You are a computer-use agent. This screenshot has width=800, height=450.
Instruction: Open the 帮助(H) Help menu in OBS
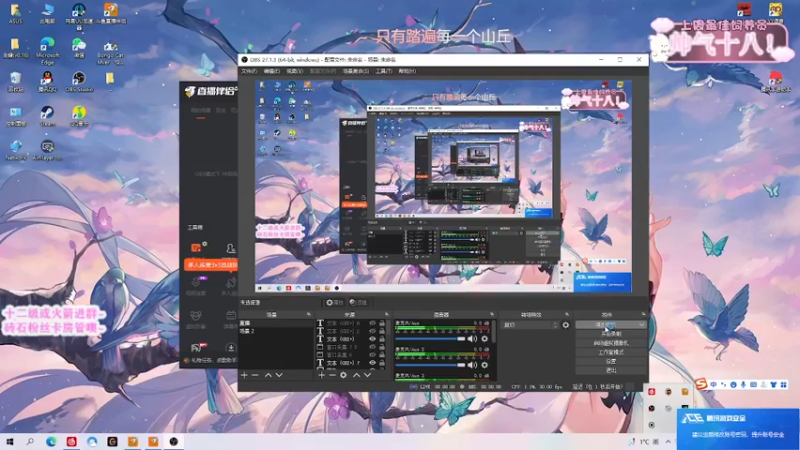pyautogui.click(x=407, y=71)
